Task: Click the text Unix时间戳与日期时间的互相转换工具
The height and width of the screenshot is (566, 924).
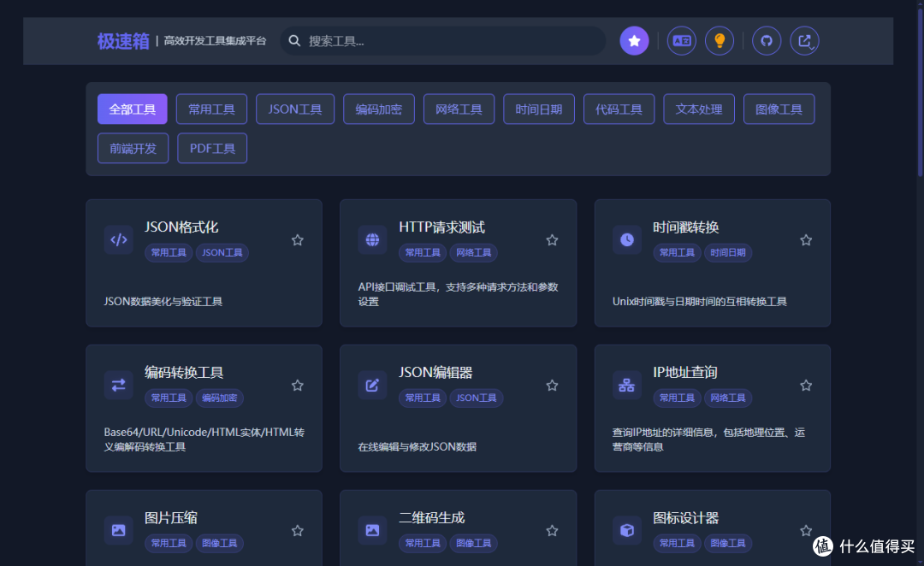Action: coord(700,302)
